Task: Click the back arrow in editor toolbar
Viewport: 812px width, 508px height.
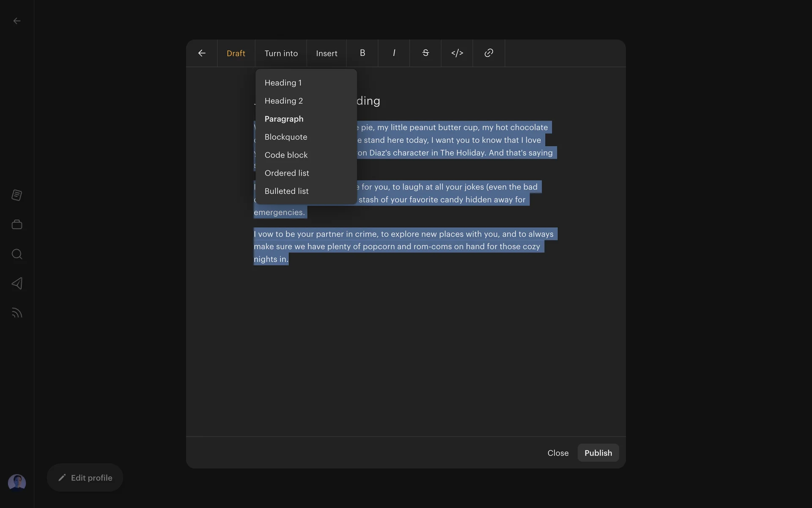Action: (202, 53)
